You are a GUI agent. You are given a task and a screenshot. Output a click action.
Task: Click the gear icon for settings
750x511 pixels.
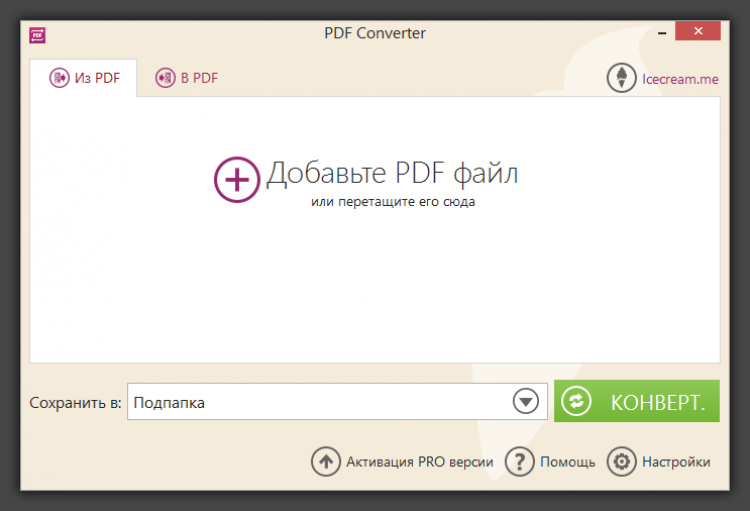click(622, 461)
